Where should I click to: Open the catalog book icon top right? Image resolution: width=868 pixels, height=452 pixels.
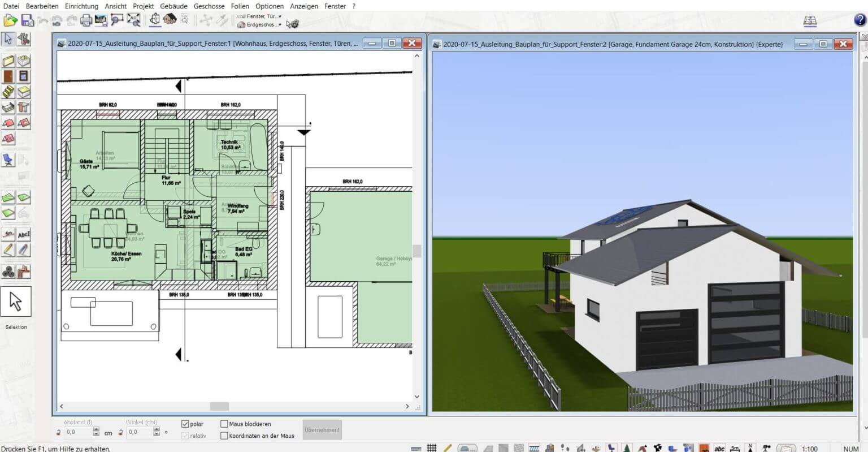pyautogui.click(x=810, y=21)
